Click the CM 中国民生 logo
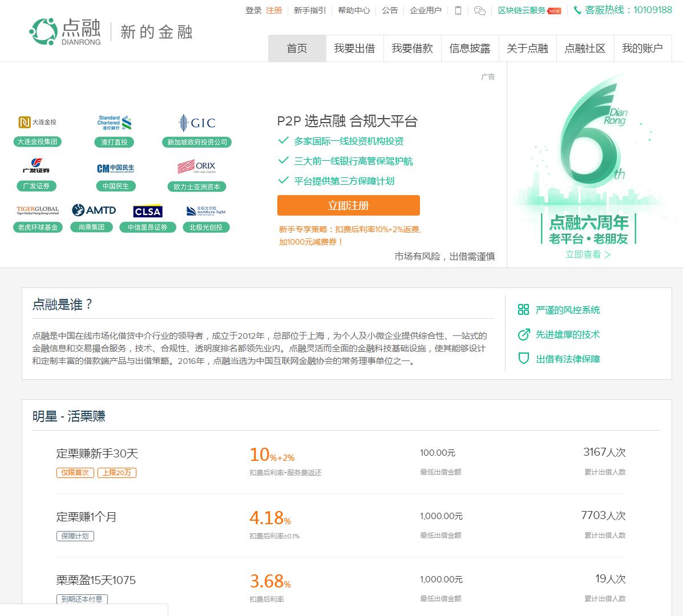 (115, 168)
